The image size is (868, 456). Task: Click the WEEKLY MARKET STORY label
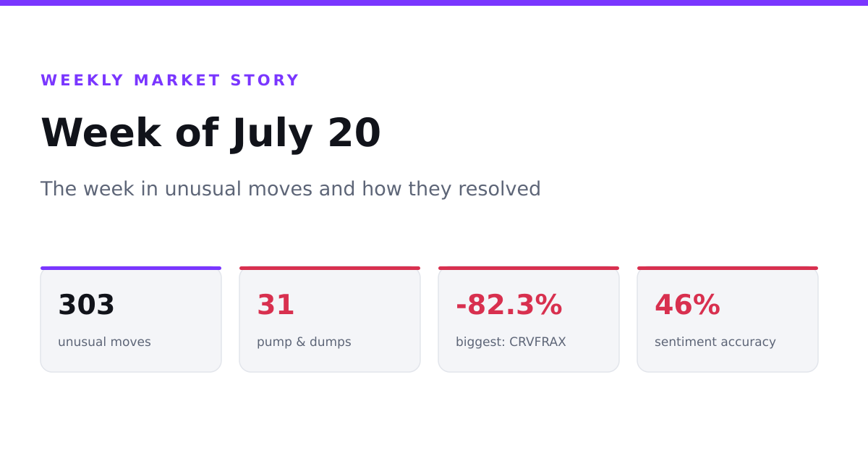170,80
